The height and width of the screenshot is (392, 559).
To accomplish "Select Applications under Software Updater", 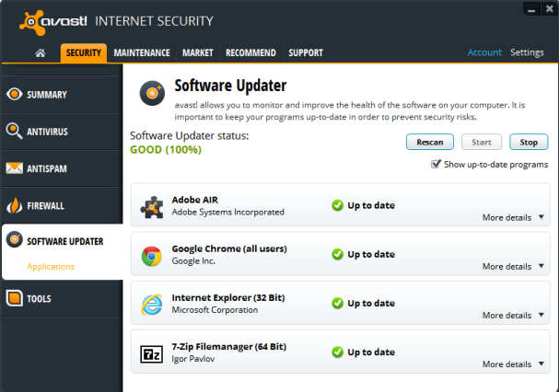I will [x=51, y=267].
